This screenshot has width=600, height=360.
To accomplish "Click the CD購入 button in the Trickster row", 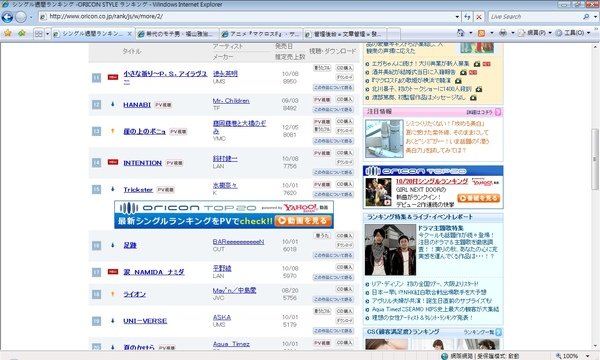I will 344,184.
